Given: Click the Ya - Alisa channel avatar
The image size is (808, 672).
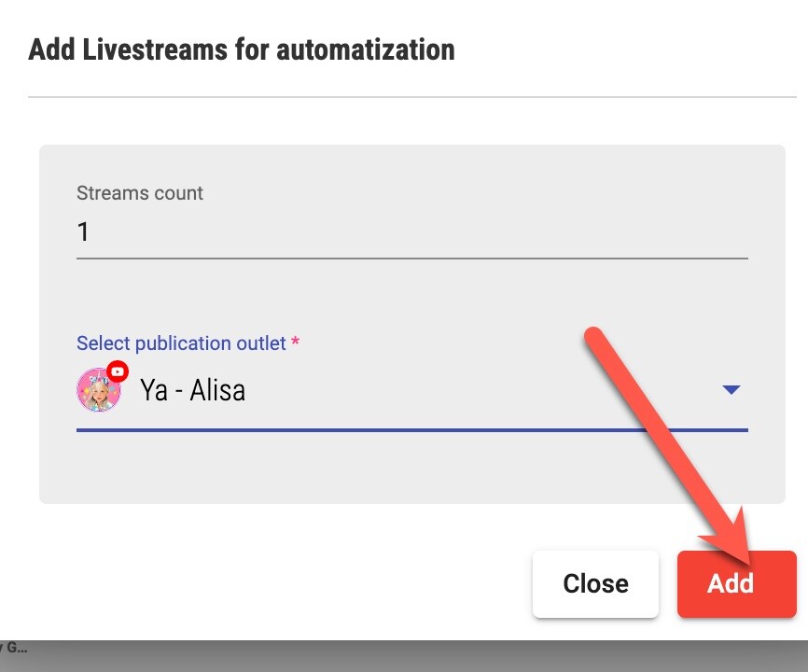Looking at the screenshot, I should pos(98,390).
